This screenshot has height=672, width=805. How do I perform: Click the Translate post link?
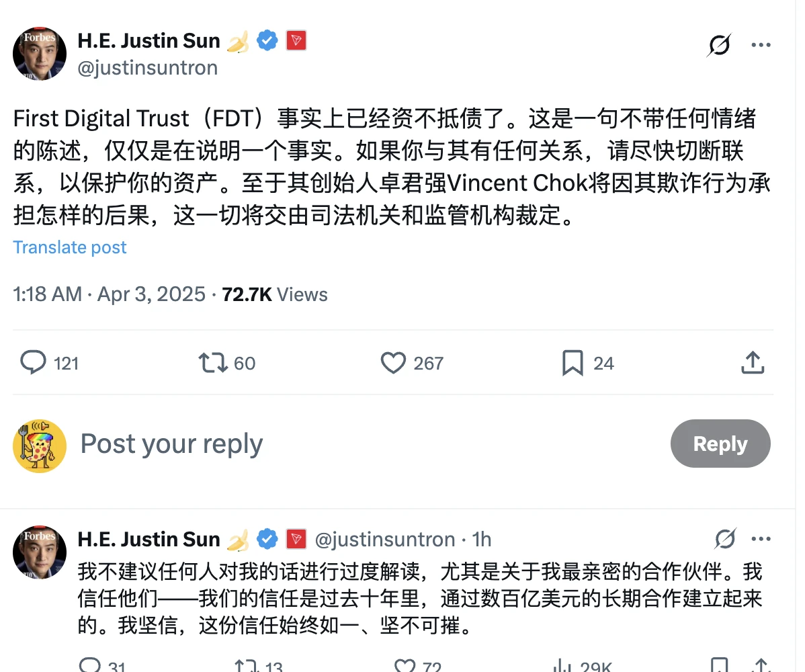pyautogui.click(x=70, y=247)
